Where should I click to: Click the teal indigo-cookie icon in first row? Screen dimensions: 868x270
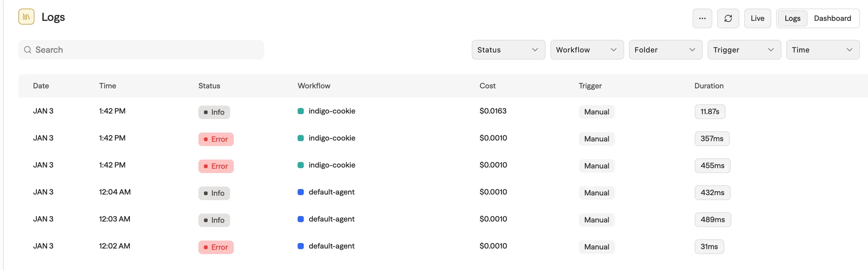tap(301, 111)
